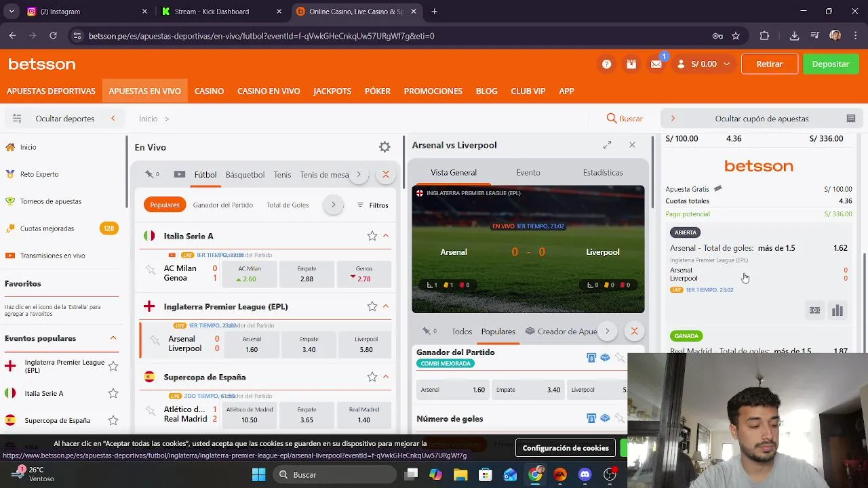
Task: Favorite the Italia Serie A league star
Action: [372, 236]
